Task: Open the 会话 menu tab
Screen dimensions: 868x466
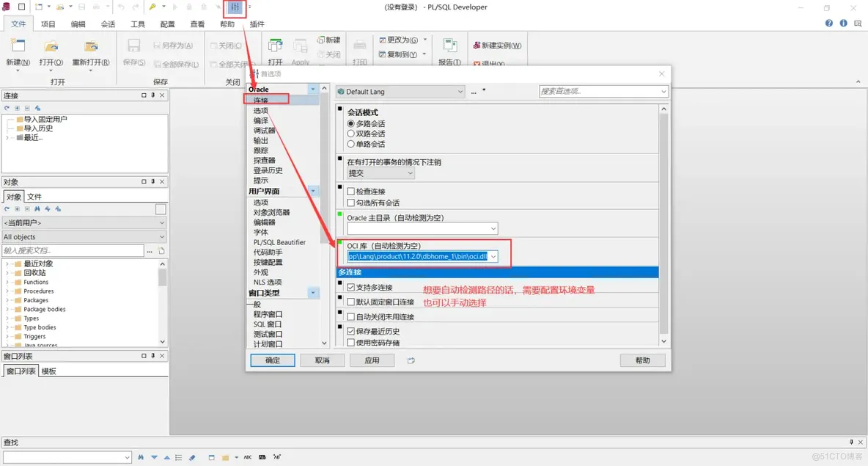Action: click(108, 23)
